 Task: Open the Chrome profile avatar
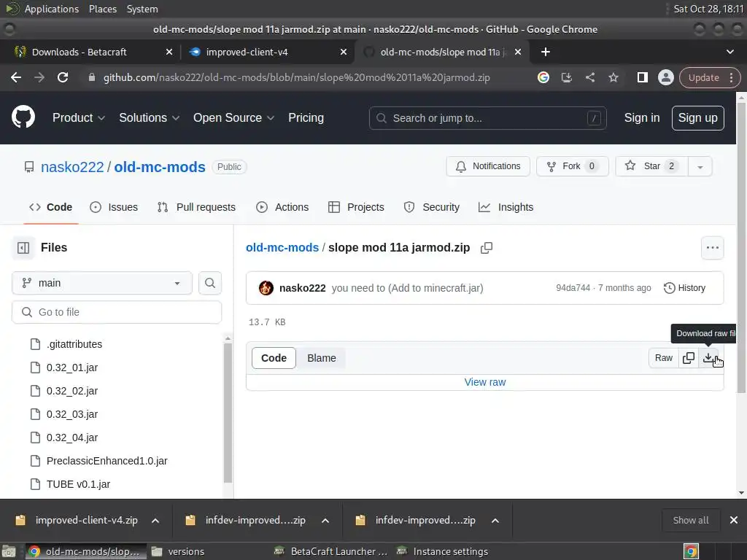click(x=665, y=77)
